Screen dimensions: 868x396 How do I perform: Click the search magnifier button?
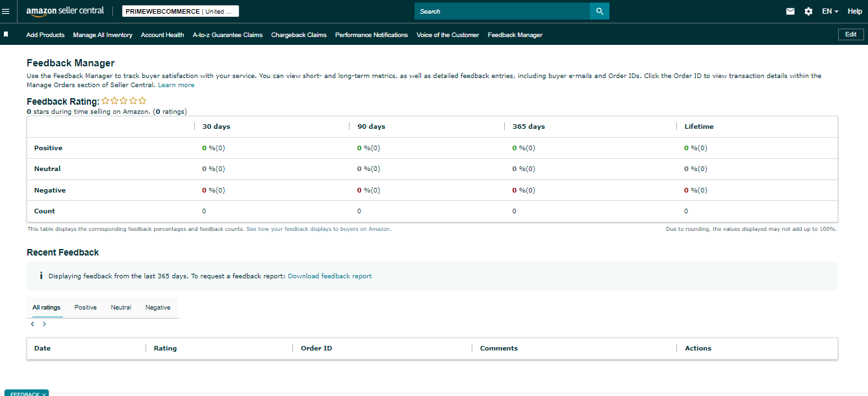(600, 11)
